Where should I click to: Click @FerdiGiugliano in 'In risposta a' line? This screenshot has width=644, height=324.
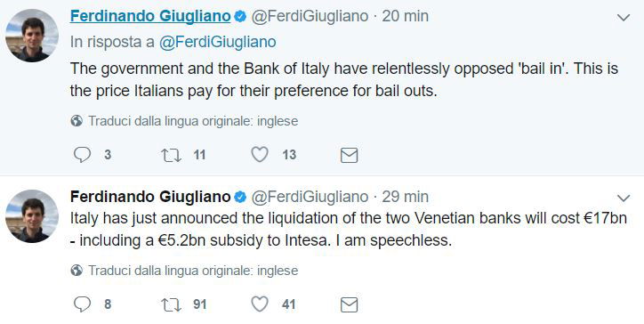pyautogui.click(x=217, y=42)
